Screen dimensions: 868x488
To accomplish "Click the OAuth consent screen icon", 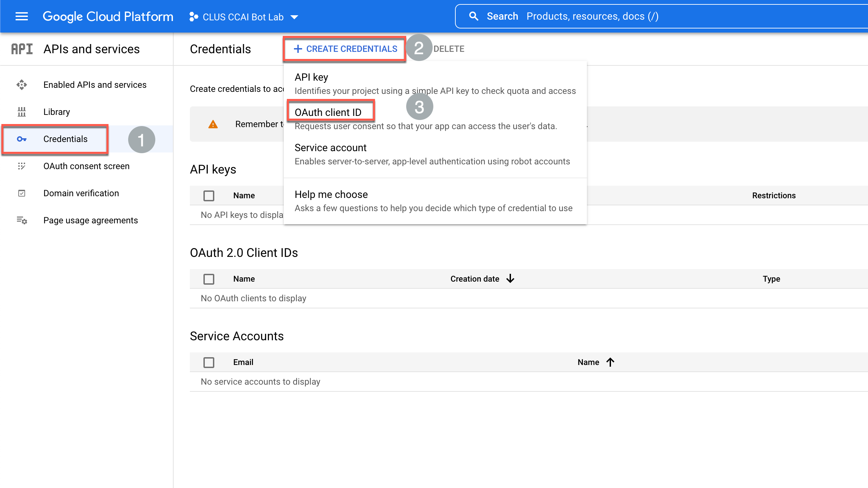I will (22, 166).
